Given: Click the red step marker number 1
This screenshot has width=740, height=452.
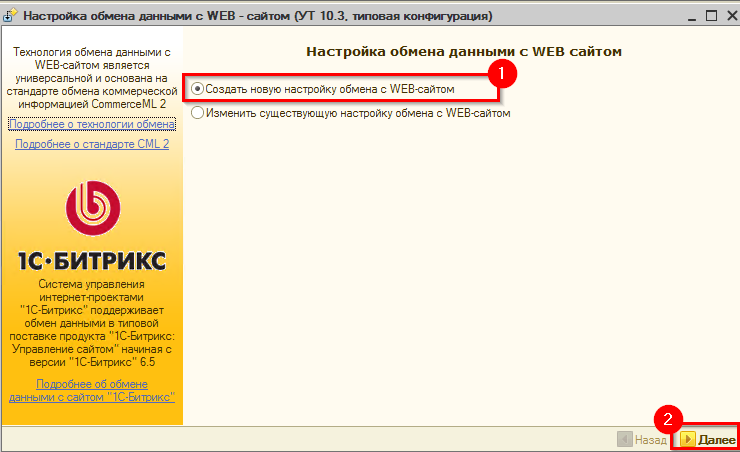Looking at the screenshot, I should pos(501,72).
